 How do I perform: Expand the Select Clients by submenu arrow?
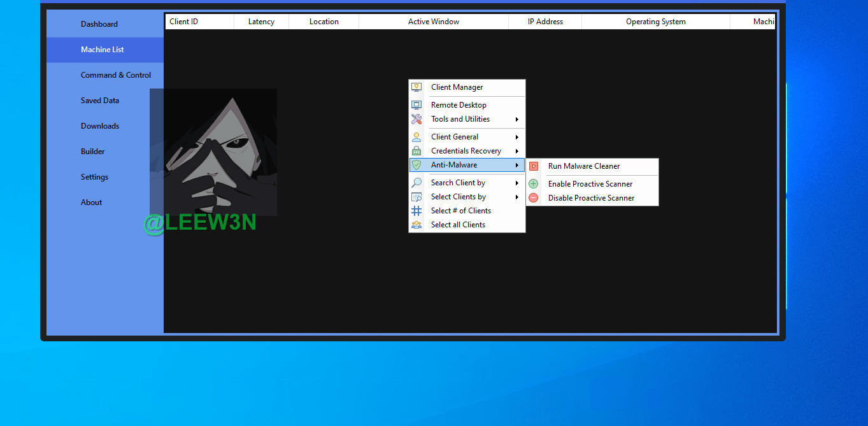pyautogui.click(x=517, y=197)
